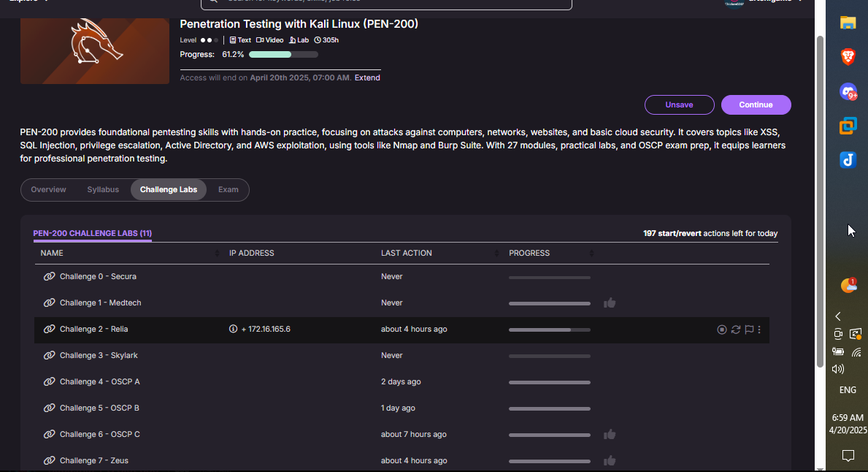Click the course progress bar at 61.2%
868x472 pixels.
(283, 54)
